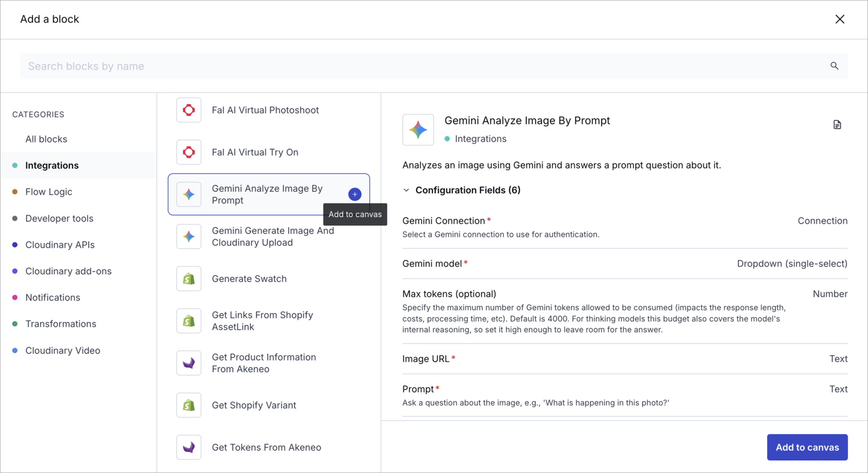Click the Fal AI Virtual Try On icon

coord(189,152)
